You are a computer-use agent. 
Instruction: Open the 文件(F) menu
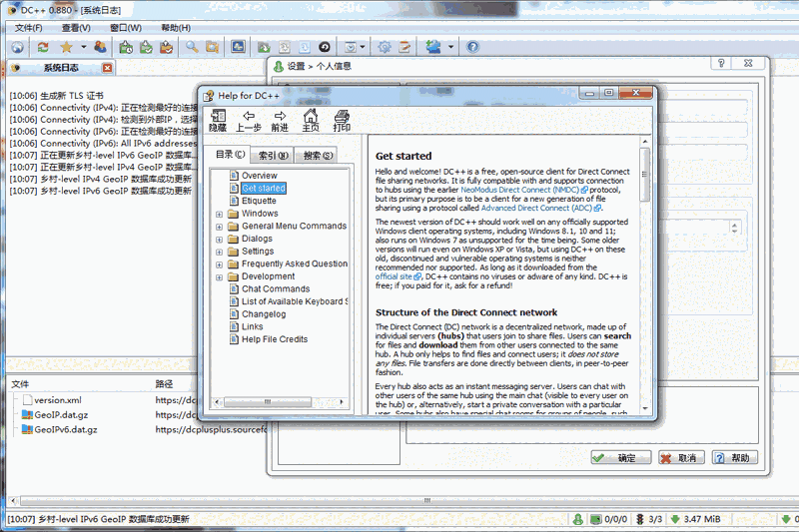pos(29,28)
